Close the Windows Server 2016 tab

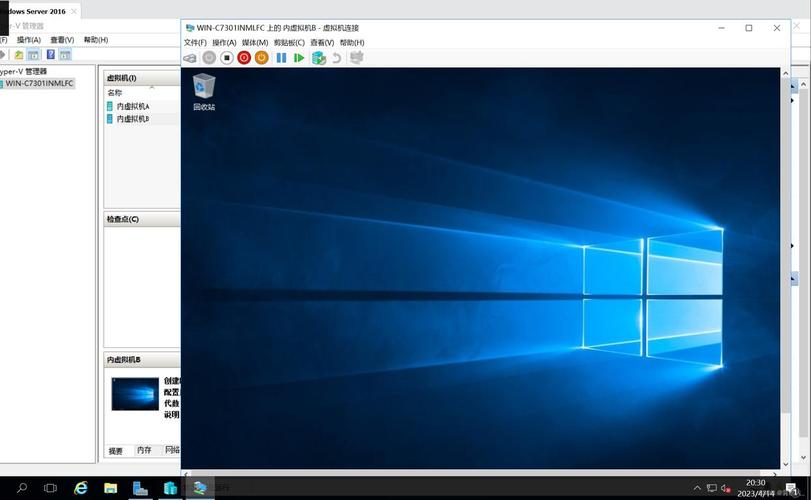[73, 11]
